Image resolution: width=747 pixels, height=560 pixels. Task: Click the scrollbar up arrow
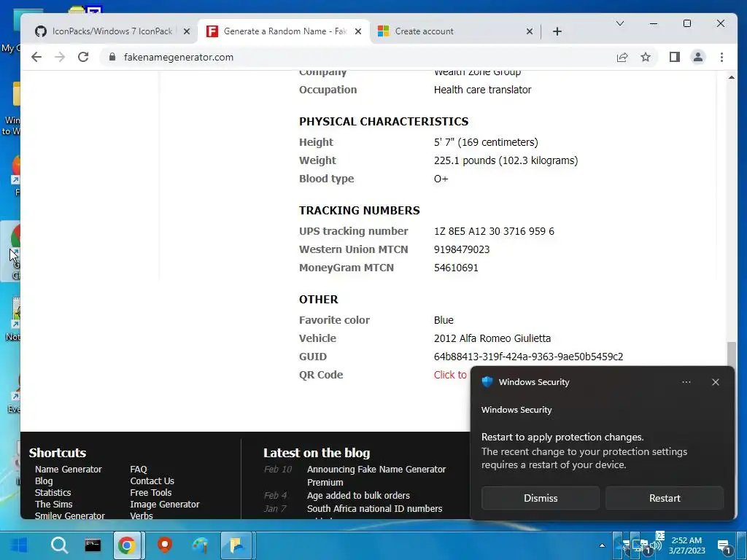731,77
